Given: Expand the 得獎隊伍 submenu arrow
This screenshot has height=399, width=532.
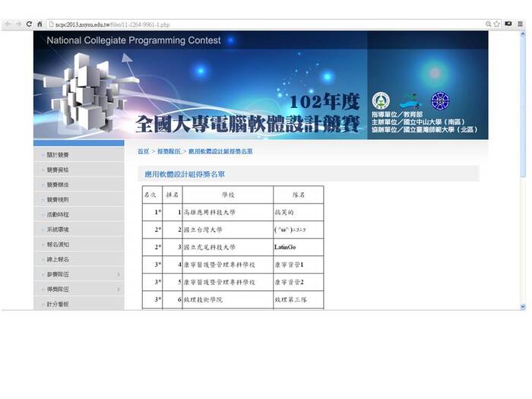Looking at the screenshot, I should (x=119, y=289).
